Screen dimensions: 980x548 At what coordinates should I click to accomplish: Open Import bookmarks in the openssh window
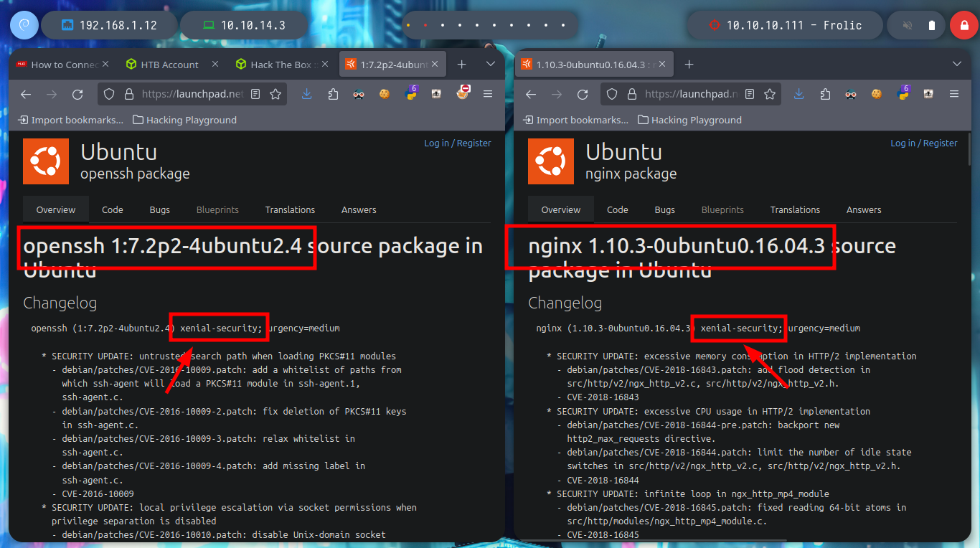coord(71,120)
